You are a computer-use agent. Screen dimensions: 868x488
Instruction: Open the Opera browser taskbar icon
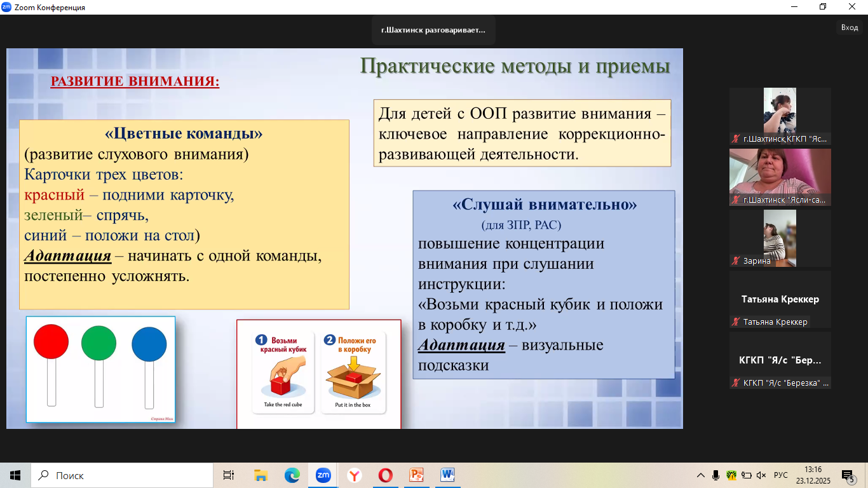385,475
